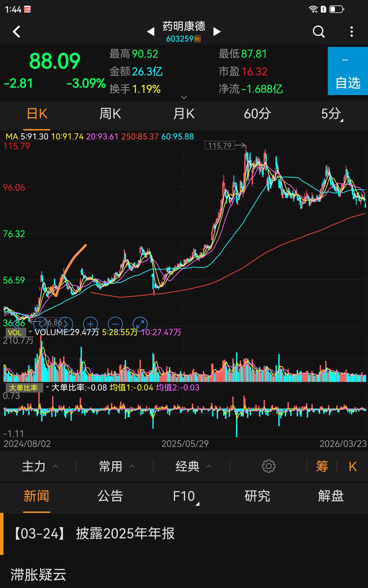
Task: Tap the 头条 notification icon
Action: pos(27,9)
